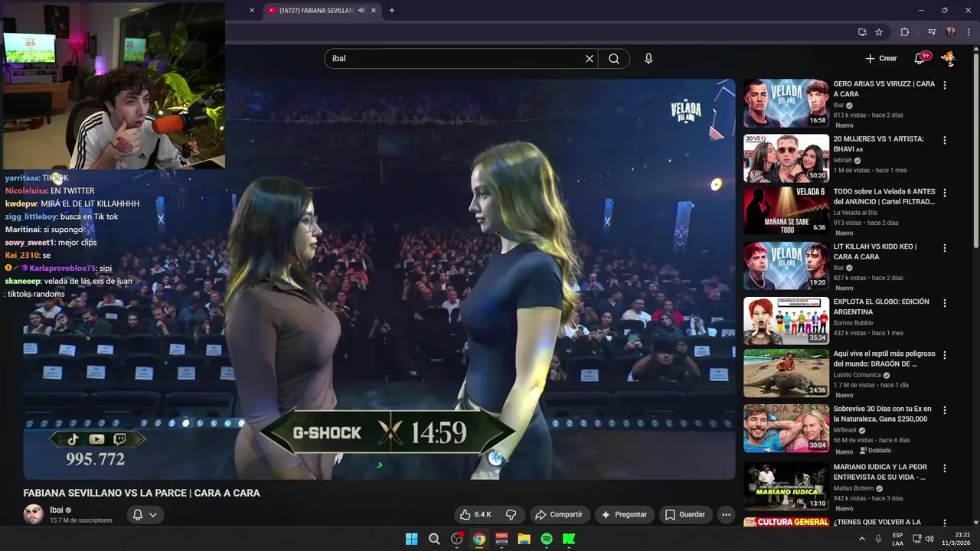Open Chrome extensions puzzle icon
980x551 pixels.
click(905, 32)
